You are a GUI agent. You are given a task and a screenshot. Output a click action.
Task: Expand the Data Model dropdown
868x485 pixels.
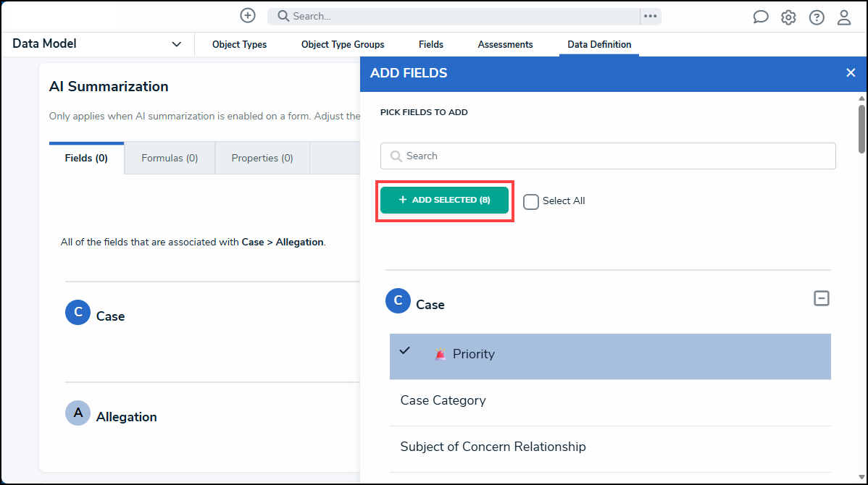coord(177,44)
